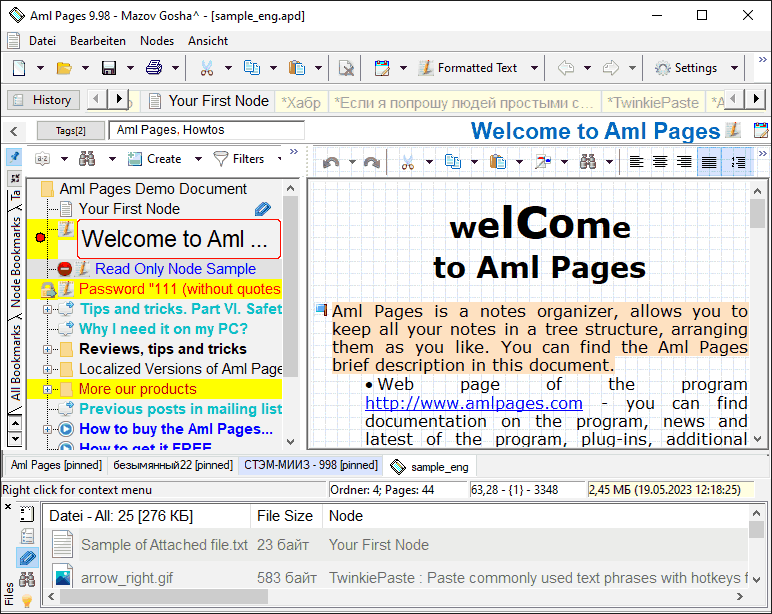
Task: Click the vertical scrollbar thumb of the editor
Action: [757, 214]
